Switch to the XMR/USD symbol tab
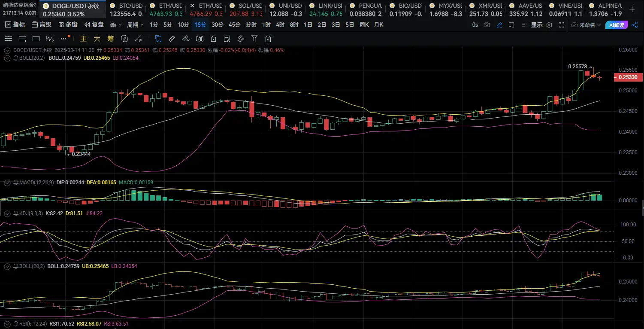This screenshot has height=329, width=644. pyautogui.click(x=486, y=9)
